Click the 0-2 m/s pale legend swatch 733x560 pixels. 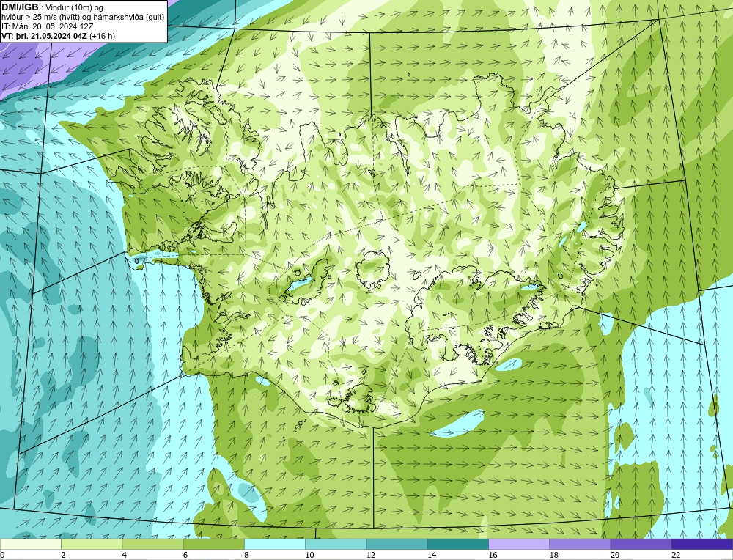[x=30, y=545]
